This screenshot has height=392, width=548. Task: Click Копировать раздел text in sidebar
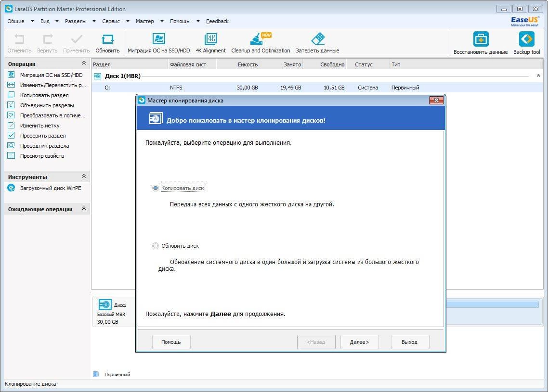(x=44, y=95)
